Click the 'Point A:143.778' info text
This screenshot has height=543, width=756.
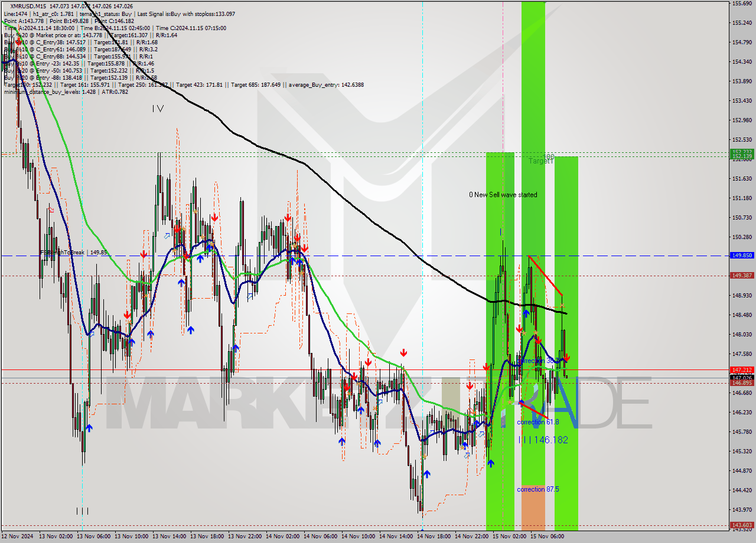pos(23,21)
